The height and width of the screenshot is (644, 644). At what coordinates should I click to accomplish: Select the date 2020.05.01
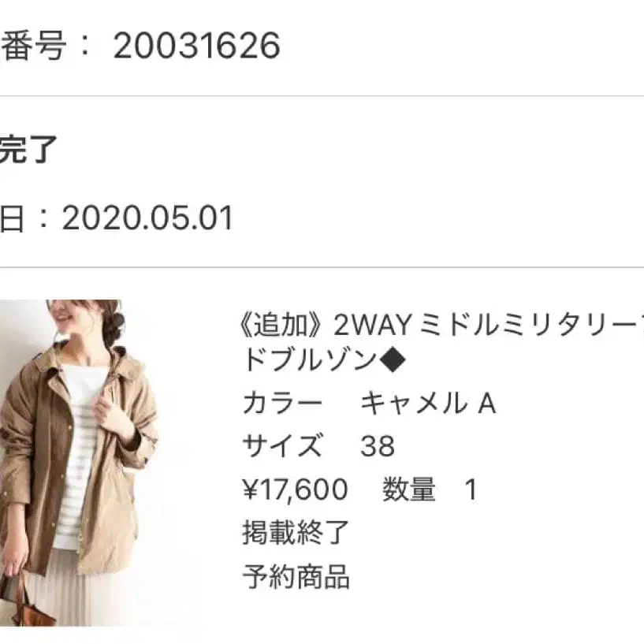(148, 218)
